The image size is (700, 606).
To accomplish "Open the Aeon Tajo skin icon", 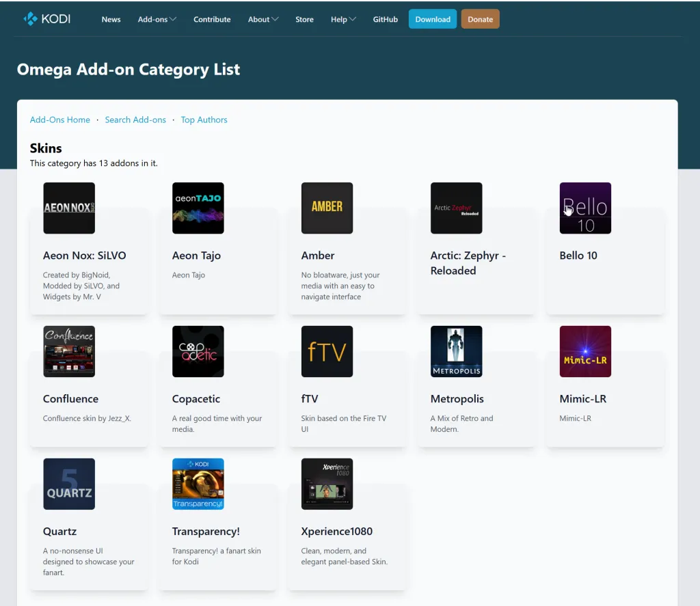I will pos(198,208).
